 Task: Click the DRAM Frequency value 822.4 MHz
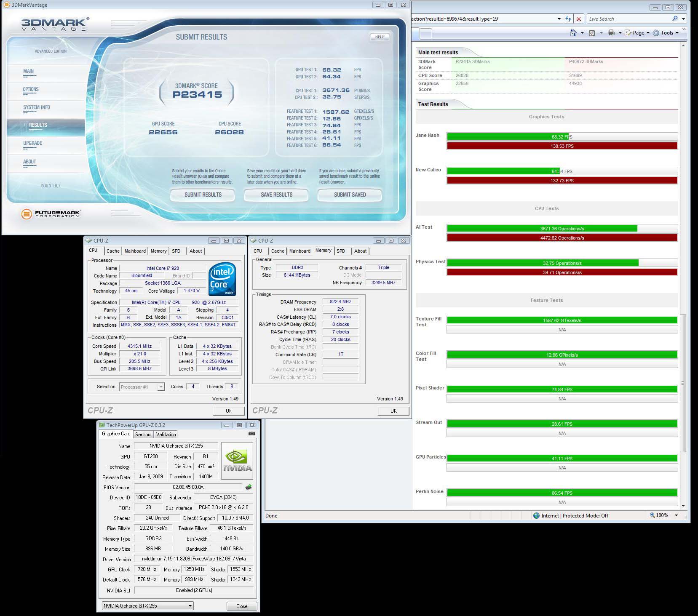click(340, 301)
